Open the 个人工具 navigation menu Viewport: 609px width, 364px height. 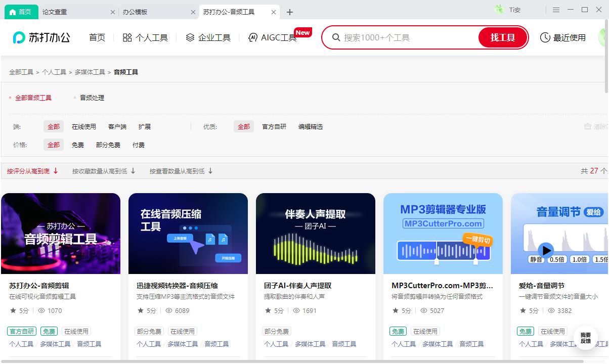pos(145,37)
